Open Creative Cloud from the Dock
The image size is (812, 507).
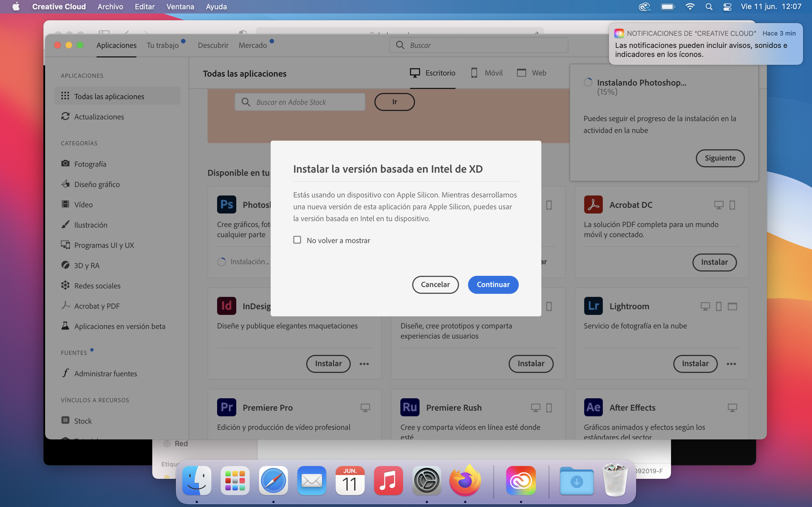pyautogui.click(x=521, y=481)
